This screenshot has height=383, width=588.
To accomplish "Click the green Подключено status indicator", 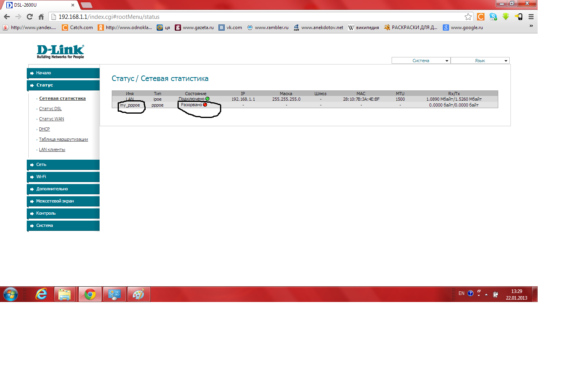I will (207, 99).
